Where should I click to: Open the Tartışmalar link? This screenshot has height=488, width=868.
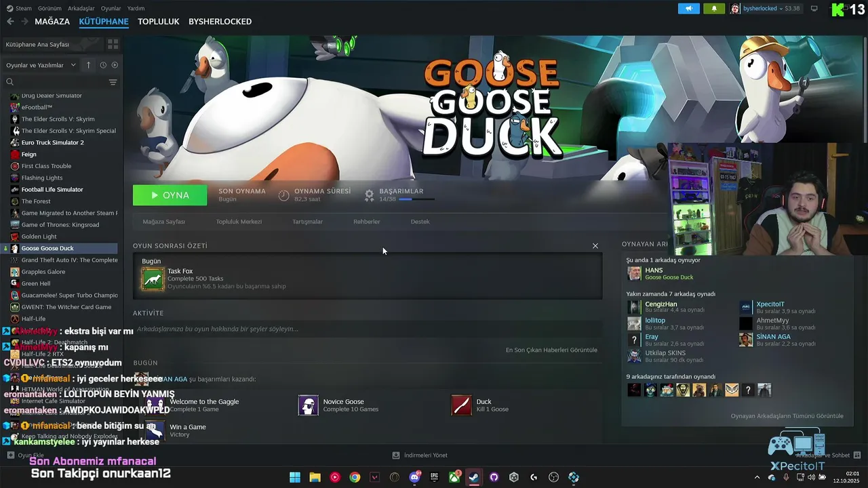pyautogui.click(x=307, y=222)
